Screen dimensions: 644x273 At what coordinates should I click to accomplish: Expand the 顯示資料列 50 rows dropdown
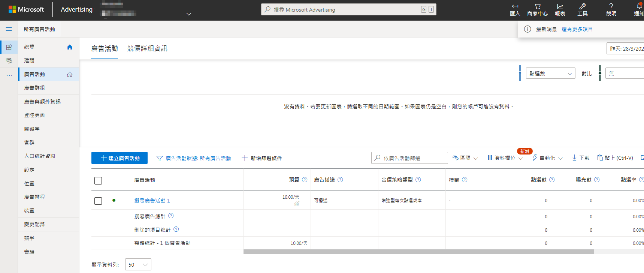138,265
